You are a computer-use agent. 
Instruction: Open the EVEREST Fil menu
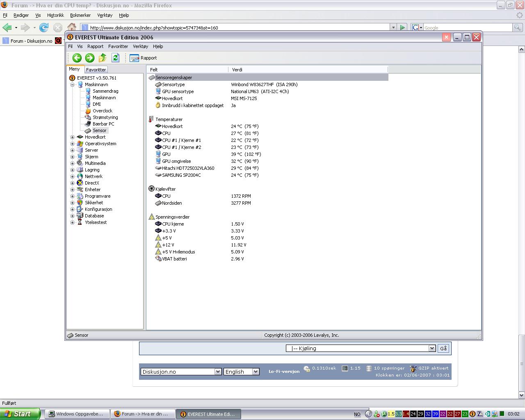click(70, 46)
